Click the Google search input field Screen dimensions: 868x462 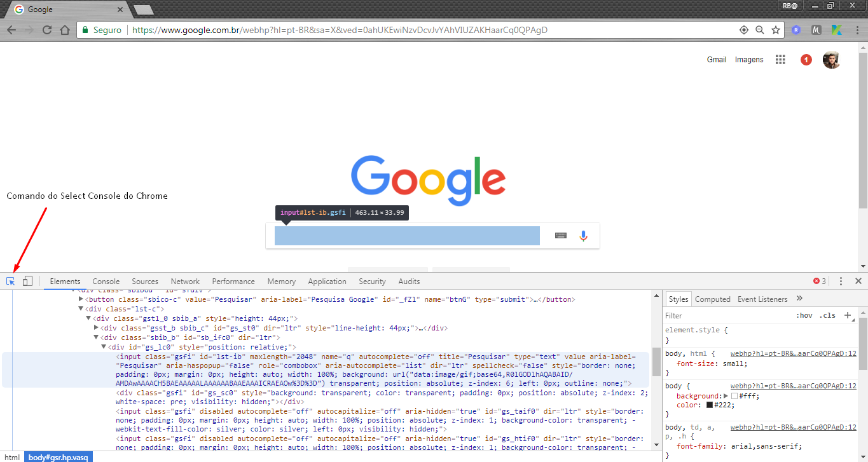[407, 236]
